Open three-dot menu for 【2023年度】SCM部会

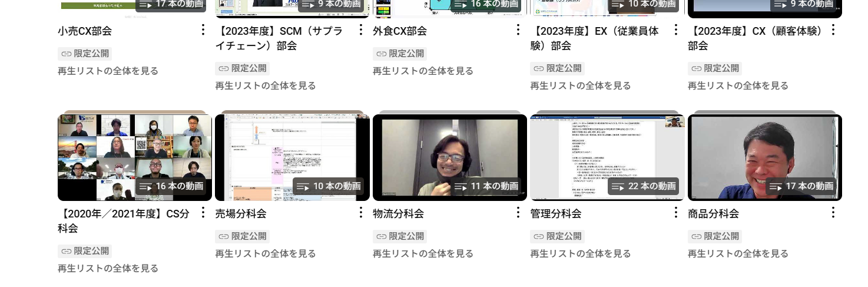[361, 30]
